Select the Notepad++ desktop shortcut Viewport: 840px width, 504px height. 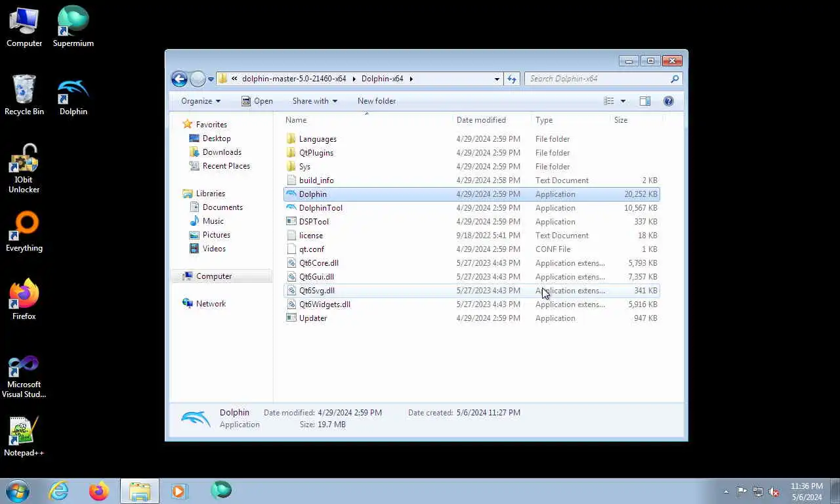[24, 436]
